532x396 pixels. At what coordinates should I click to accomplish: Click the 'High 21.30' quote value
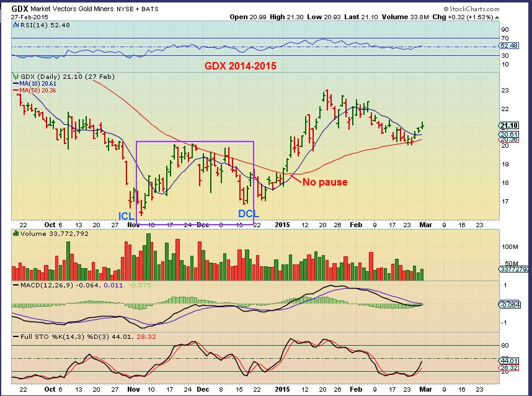pos(286,17)
